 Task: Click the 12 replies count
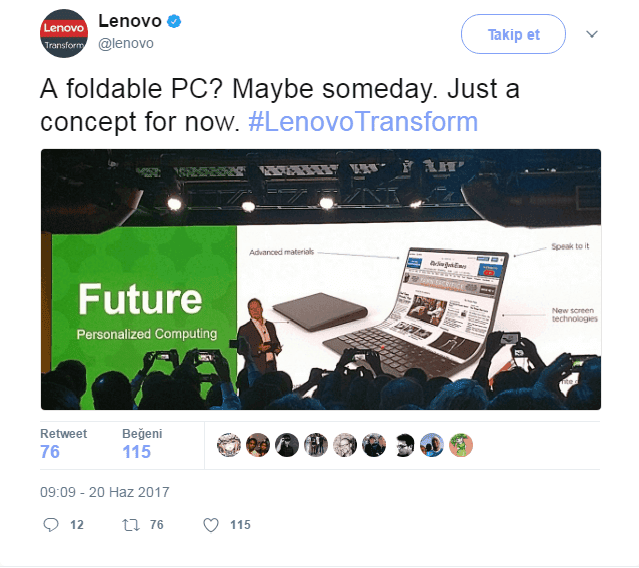(x=77, y=525)
